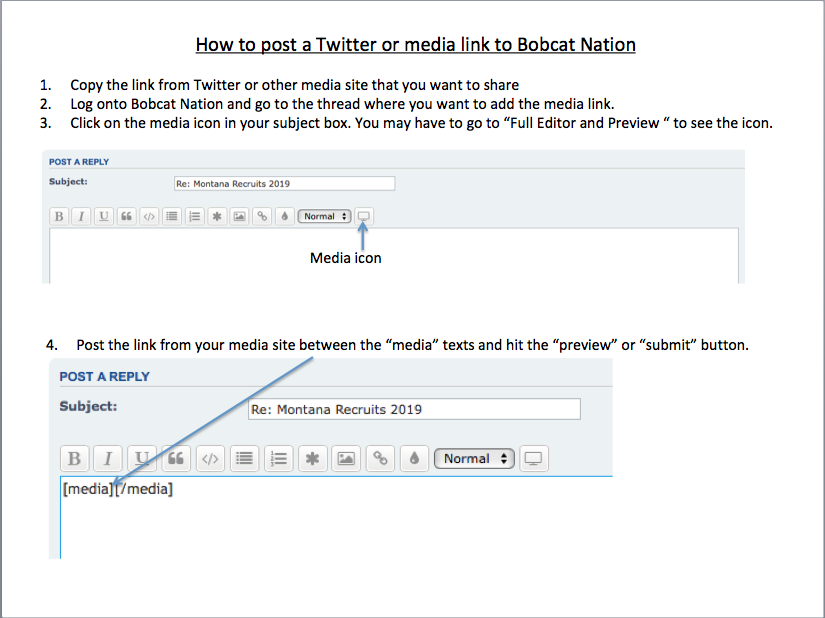Click the 'Media icon' caption text

click(346, 258)
